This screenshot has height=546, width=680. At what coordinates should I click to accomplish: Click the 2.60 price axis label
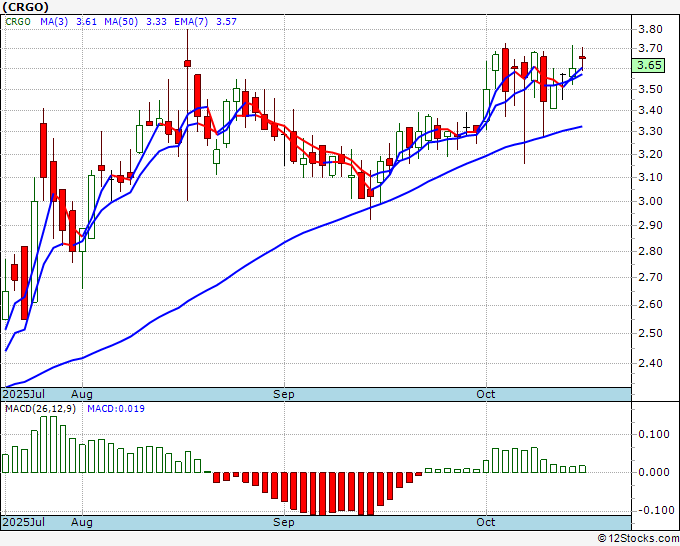point(650,305)
